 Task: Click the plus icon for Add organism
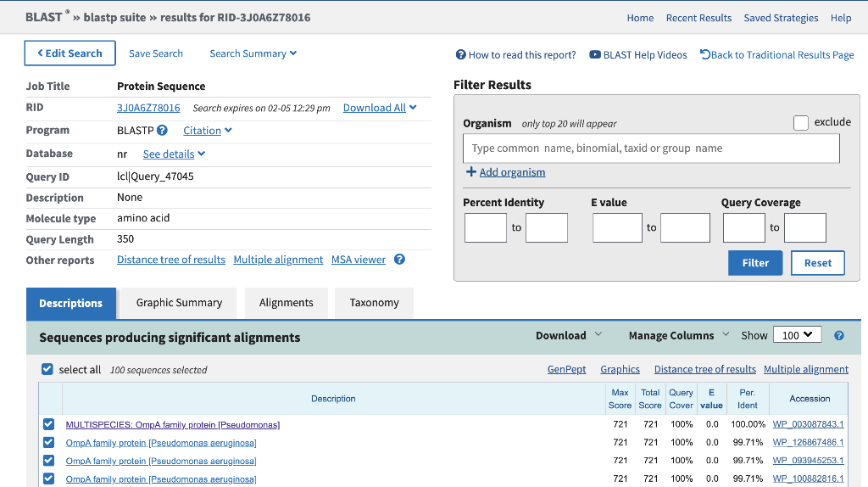(471, 171)
